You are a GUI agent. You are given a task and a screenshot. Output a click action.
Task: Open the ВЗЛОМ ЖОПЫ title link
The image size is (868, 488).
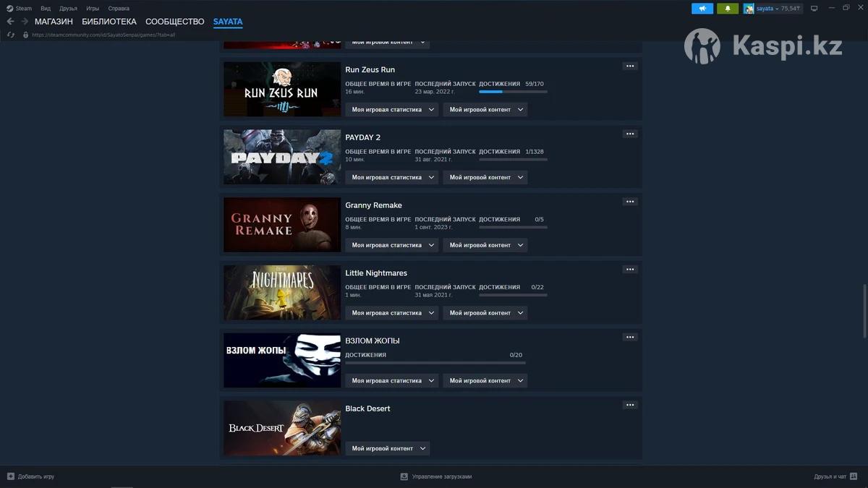coord(373,341)
